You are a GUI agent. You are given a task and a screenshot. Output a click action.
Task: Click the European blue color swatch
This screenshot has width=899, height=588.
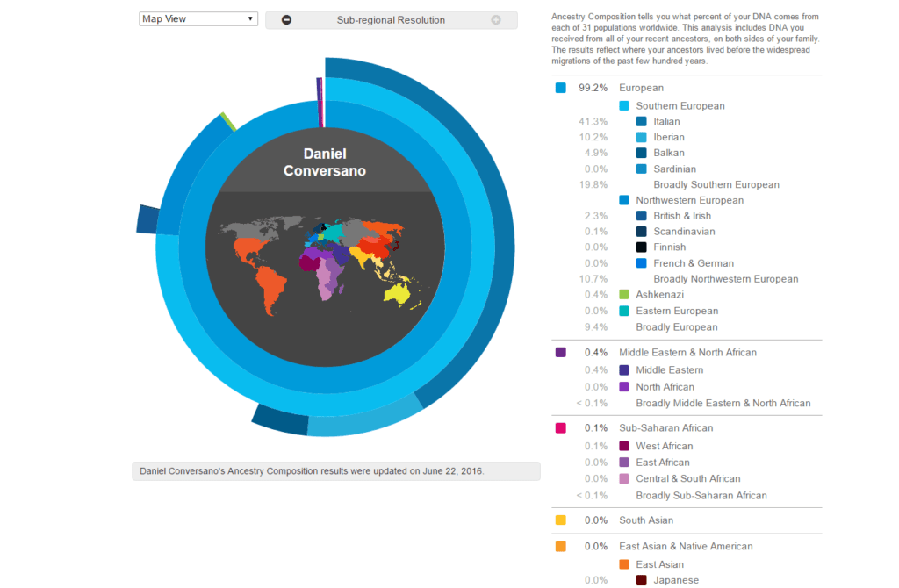(x=561, y=88)
